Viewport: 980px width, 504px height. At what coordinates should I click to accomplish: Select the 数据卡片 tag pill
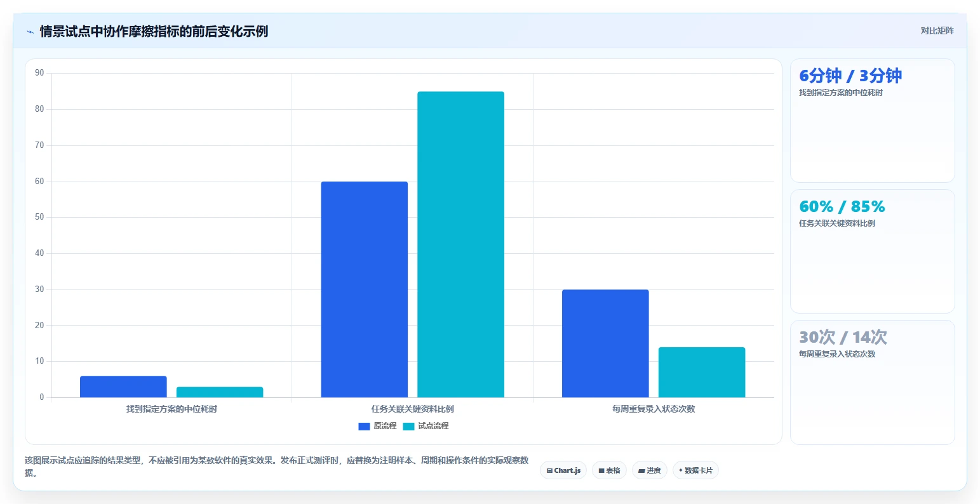pos(695,470)
